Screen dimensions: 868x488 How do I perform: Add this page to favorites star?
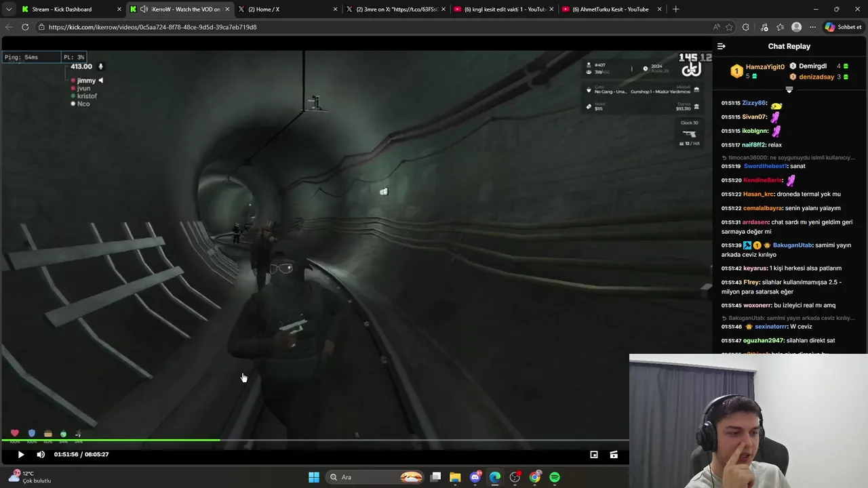(730, 27)
